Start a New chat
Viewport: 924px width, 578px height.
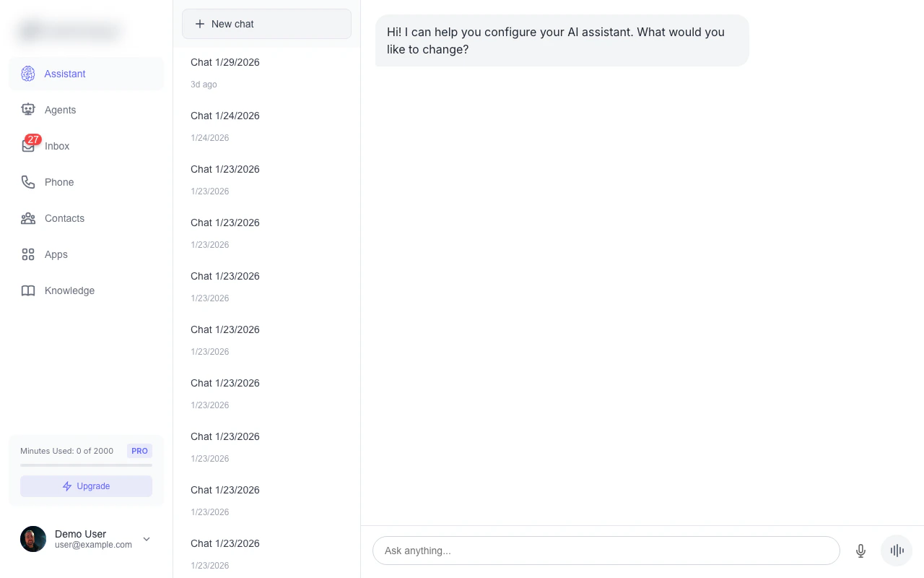pyautogui.click(x=266, y=24)
